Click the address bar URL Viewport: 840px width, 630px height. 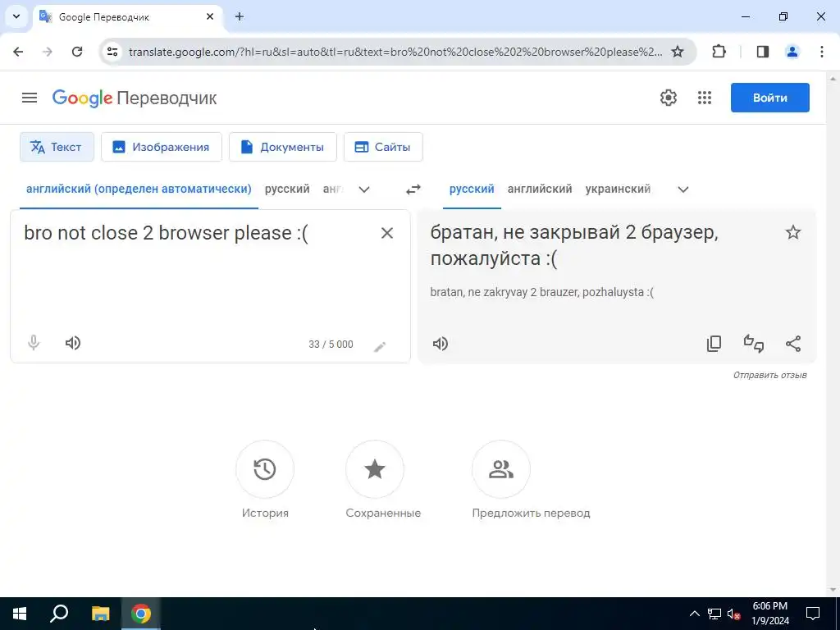tap(395, 52)
